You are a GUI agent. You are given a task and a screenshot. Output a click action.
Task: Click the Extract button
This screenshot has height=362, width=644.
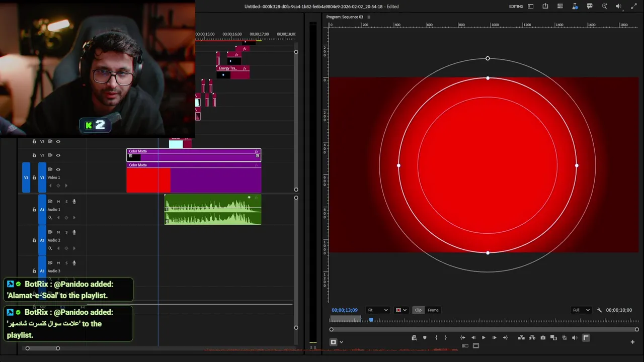(x=532, y=338)
